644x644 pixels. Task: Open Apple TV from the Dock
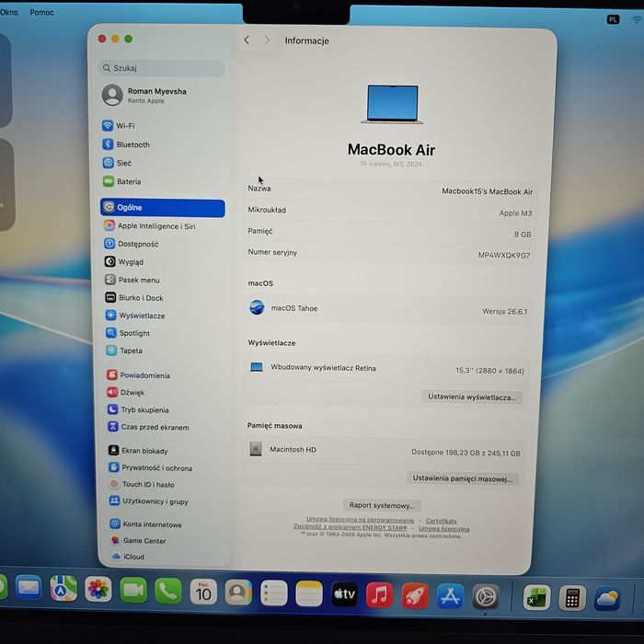pyautogui.click(x=344, y=594)
